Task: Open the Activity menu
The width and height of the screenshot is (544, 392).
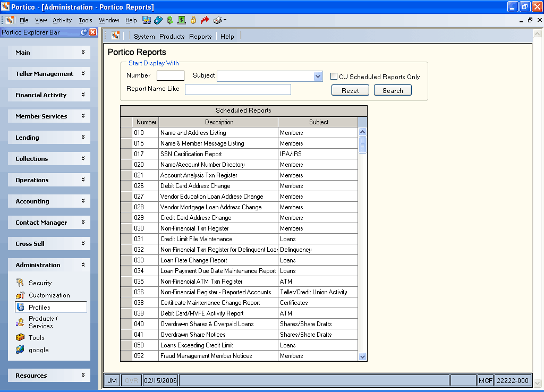Action: pos(62,20)
